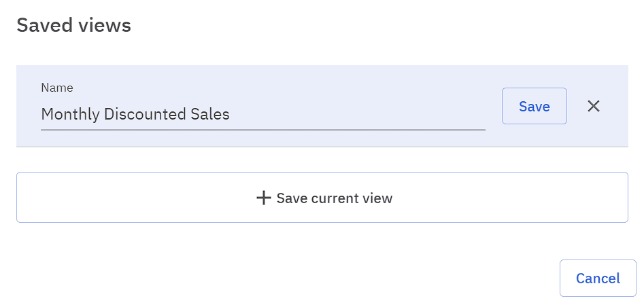The width and height of the screenshot is (644, 305).
Task: Click empty space in the Name text box
Action: tap(360, 113)
